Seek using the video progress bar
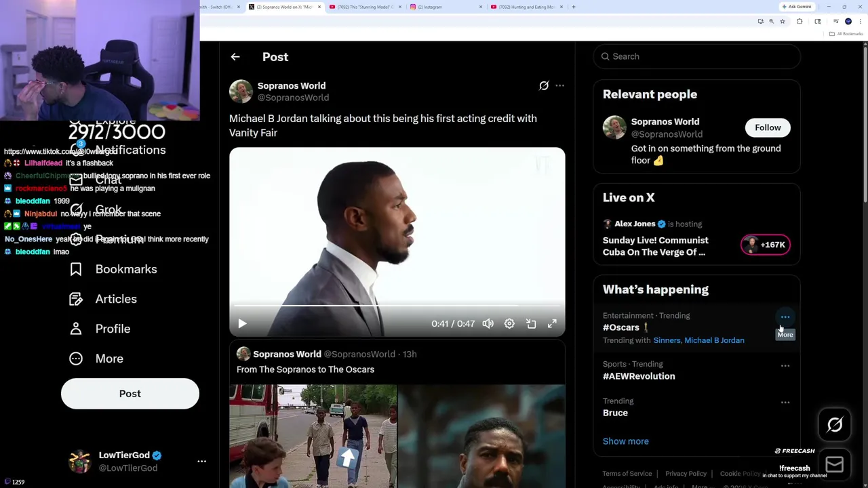Screen dimensions: 868x488 click(397, 306)
